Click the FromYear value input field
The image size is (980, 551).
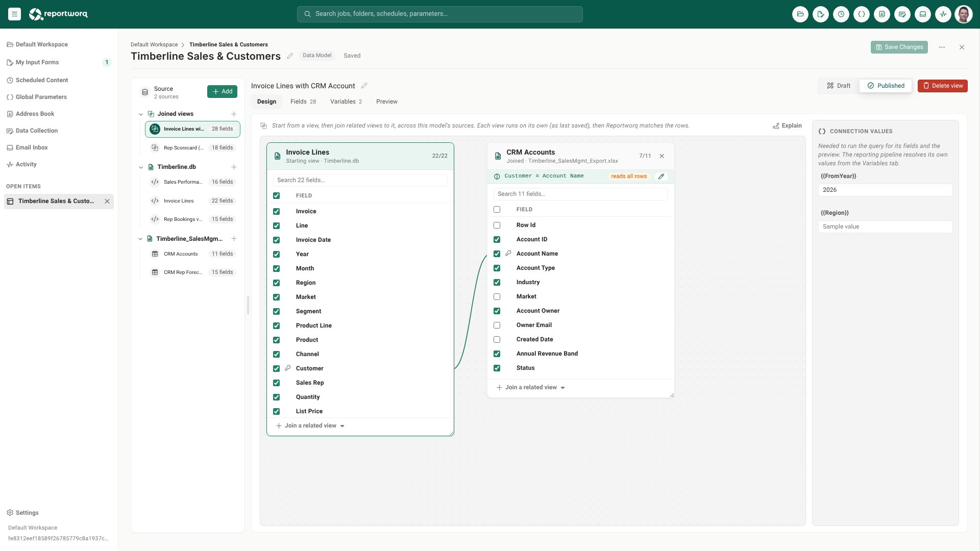[885, 190]
